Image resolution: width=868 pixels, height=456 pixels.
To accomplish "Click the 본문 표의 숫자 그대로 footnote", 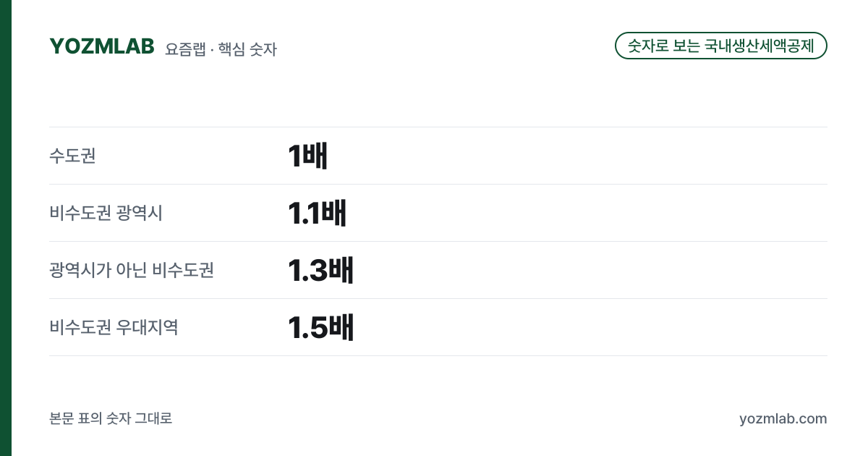I will [x=111, y=418].
